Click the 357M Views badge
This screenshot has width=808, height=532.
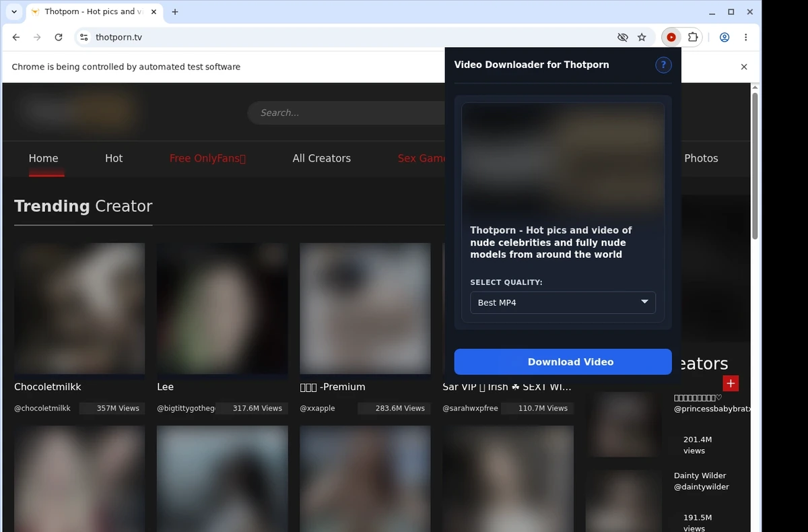tap(112, 408)
